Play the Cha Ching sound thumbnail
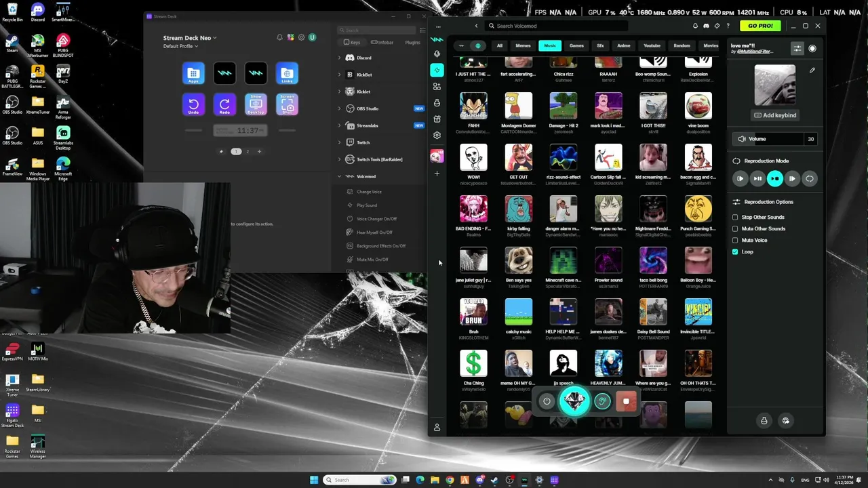The image size is (868, 488). 473,363
